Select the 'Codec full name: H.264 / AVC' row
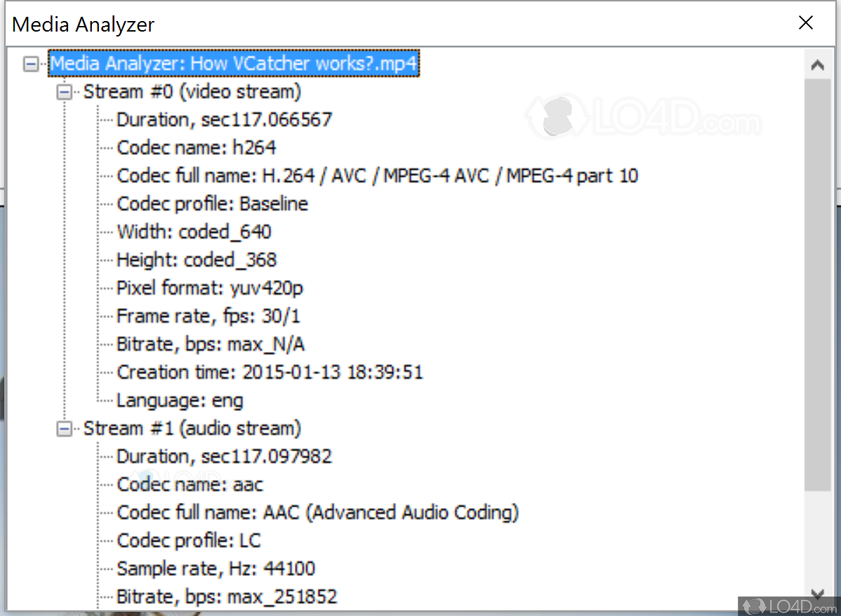841x616 pixels. pyautogui.click(x=377, y=176)
